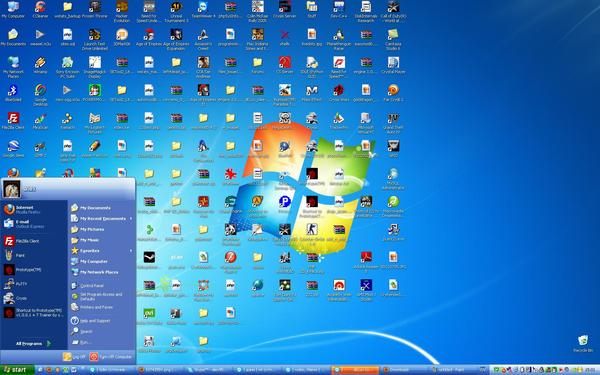Click the user account picture
This screenshot has height=375, width=600.
click(x=11, y=189)
